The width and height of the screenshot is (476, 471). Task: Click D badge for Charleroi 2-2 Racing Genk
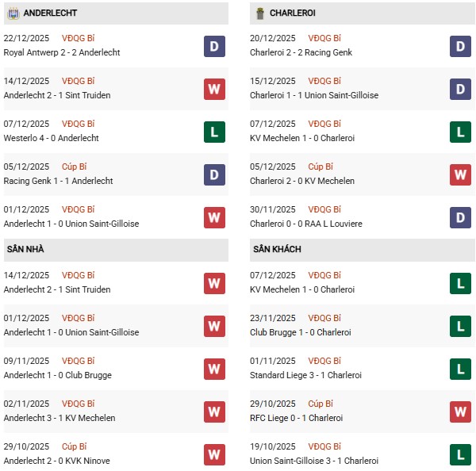(461, 46)
